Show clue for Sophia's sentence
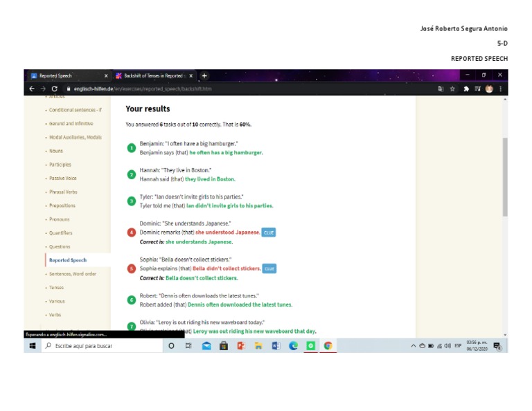532x411 pixels. pos(269,268)
